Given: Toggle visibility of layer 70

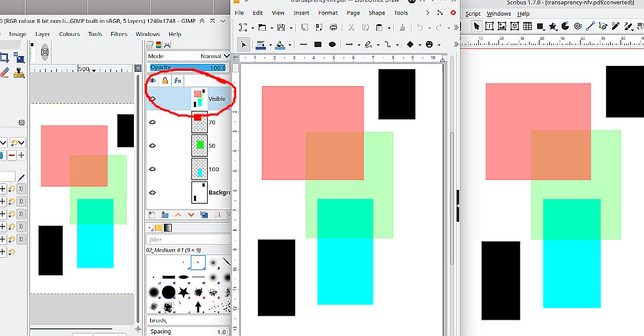Looking at the screenshot, I should point(152,122).
